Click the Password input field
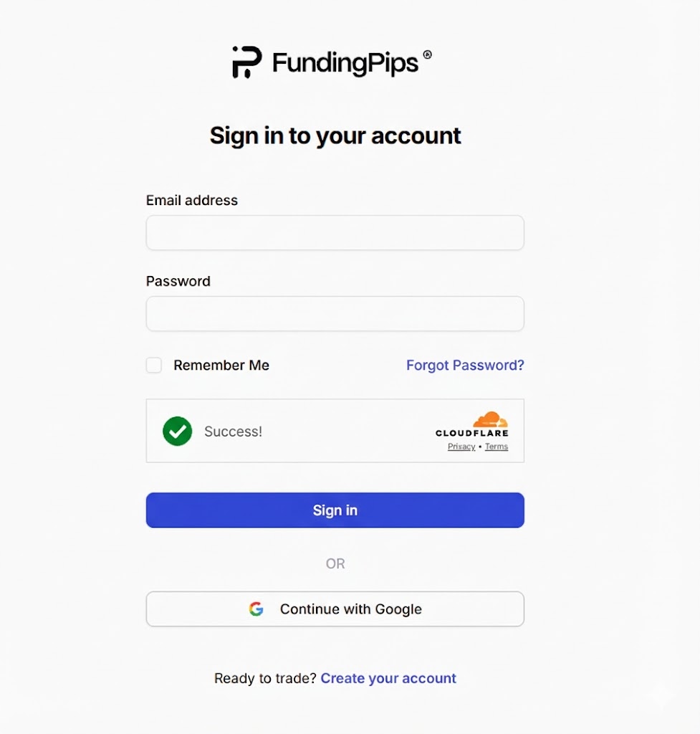Image resolution: width=700 pixels, height=734 pixels. click(x=335, y=313)
